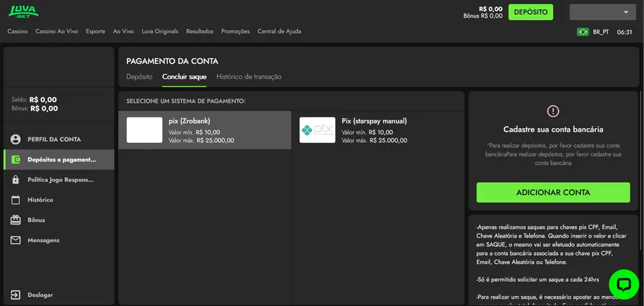Open Política Jogo Responsável sidebar entry

tap(58, 180)
